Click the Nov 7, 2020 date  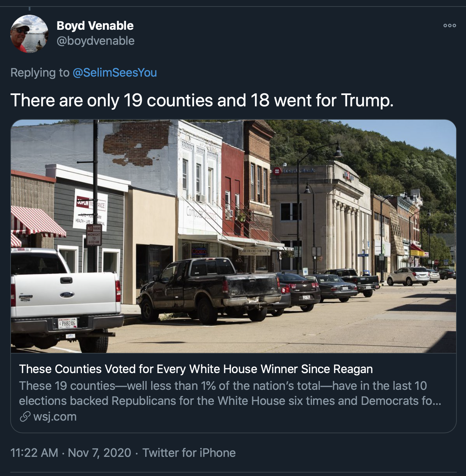click(99, 453)
